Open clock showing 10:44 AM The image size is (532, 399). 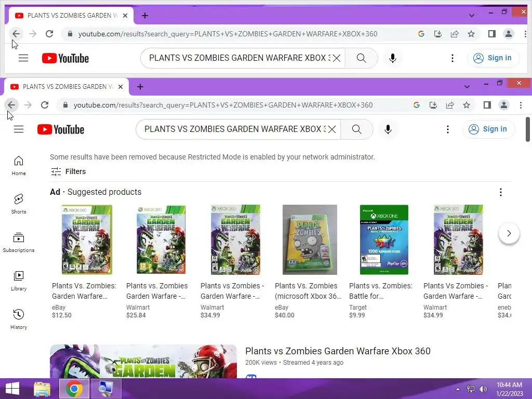point(509,389)
